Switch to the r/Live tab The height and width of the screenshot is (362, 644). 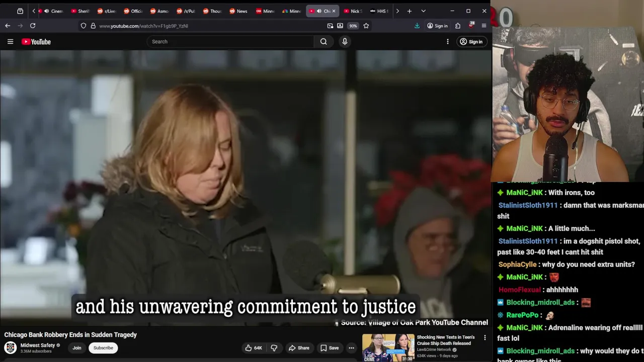coord(107,11)
